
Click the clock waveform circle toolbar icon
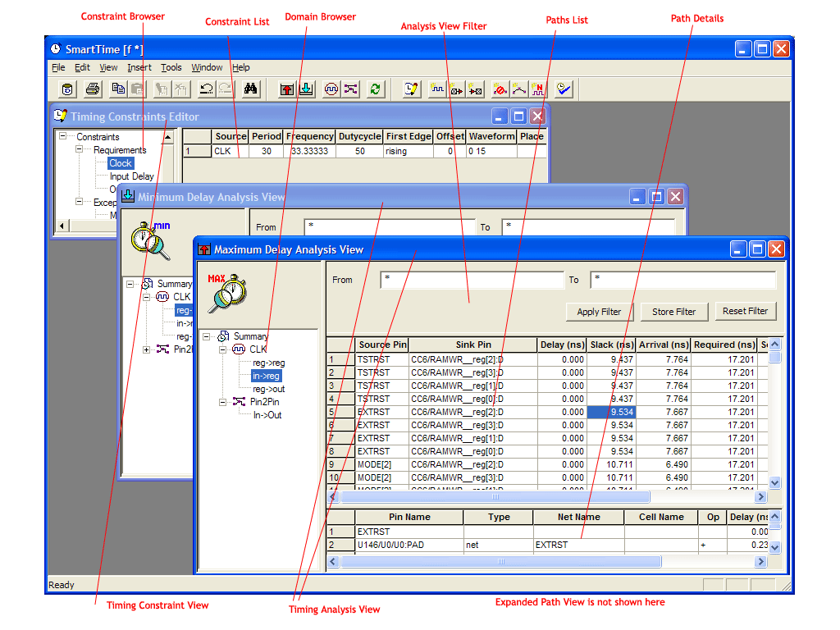click(x=331, y=89)
